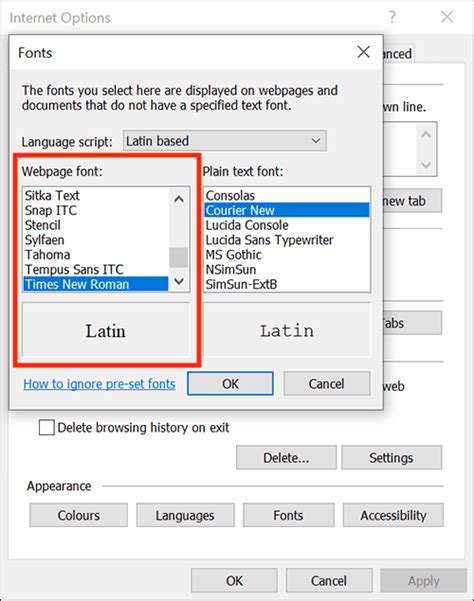The image size is (474, 601).
Task: Open the Languages button
Action: point(185,515)
